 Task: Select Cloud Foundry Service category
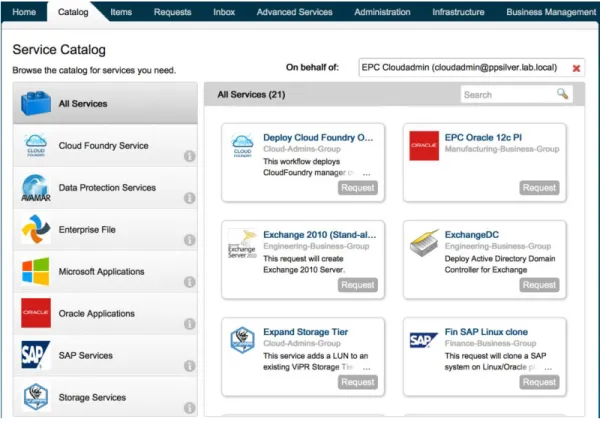[x=103, y=145]
